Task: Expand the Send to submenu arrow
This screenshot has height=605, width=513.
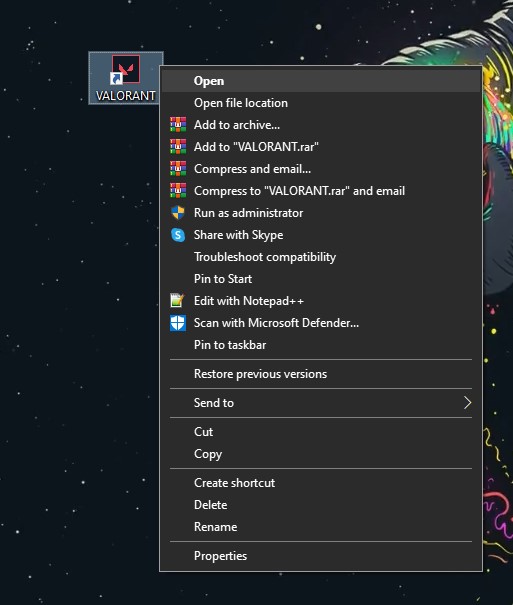Action: [467, 402]
